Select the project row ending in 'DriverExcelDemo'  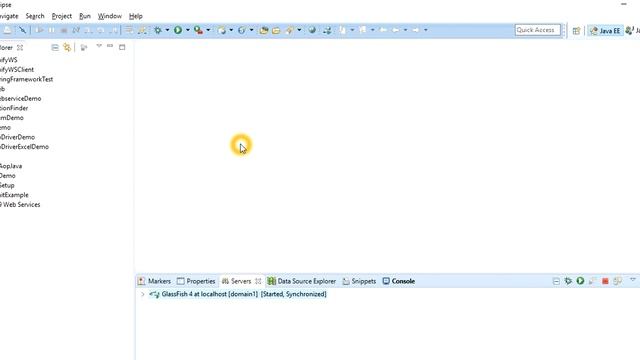click(24, 147)
